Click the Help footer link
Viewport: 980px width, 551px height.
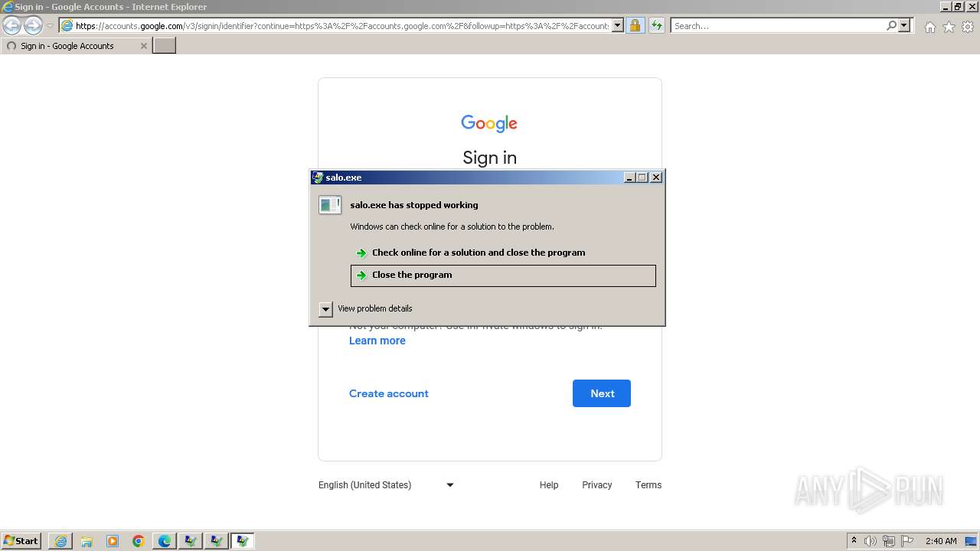[549, 485]
